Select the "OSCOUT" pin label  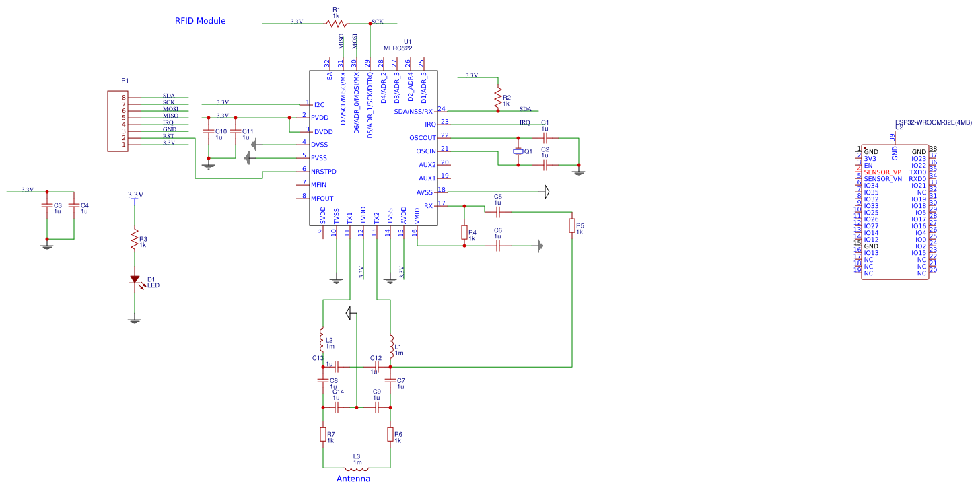(423, 138)
